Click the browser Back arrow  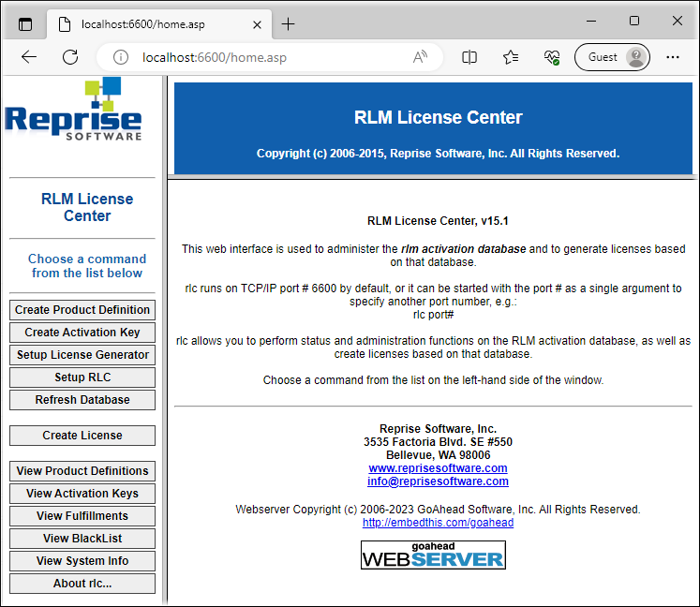pyautogui.click(x=29, y=57)
